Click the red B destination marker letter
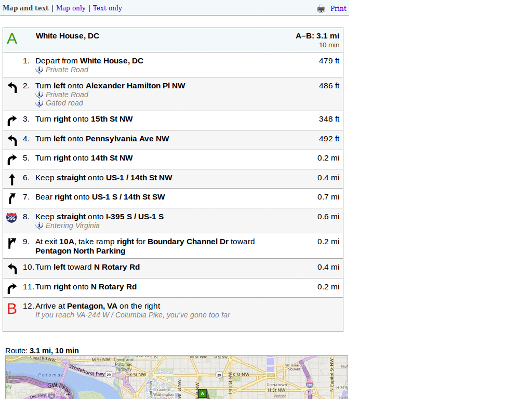The height and width of the screenshot is (399, 532). (12, 309)
